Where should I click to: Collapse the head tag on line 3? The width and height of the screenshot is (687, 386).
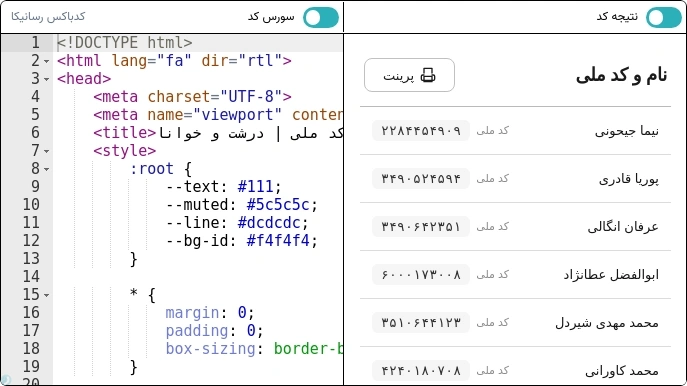46,79
